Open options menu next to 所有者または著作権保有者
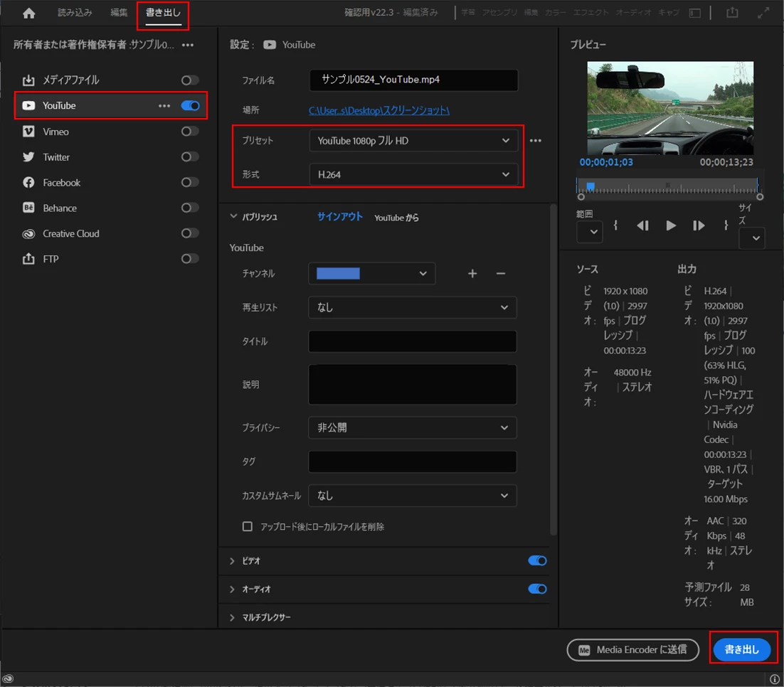The width and height of the screenshot is (784, 687). pos(188,45)
